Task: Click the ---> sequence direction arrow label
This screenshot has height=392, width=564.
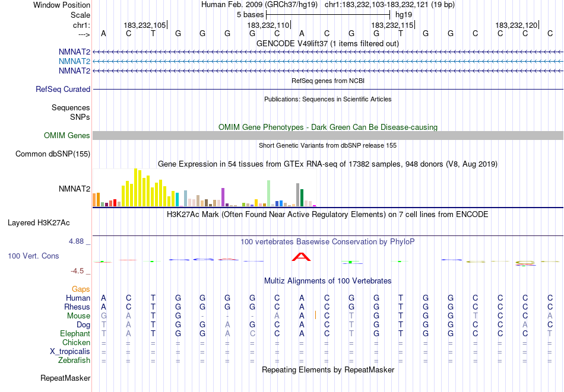Action: tap(84, 34)
